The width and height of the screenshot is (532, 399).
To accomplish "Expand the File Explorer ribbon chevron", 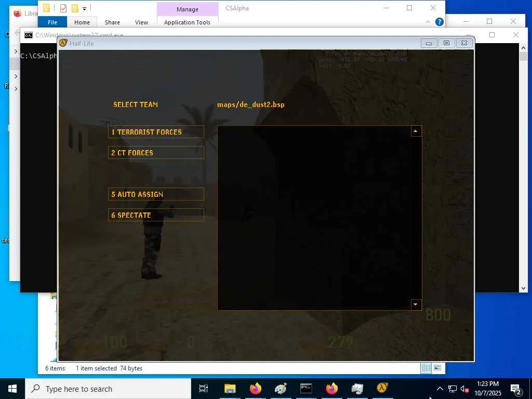I will (x=428, y=22).
